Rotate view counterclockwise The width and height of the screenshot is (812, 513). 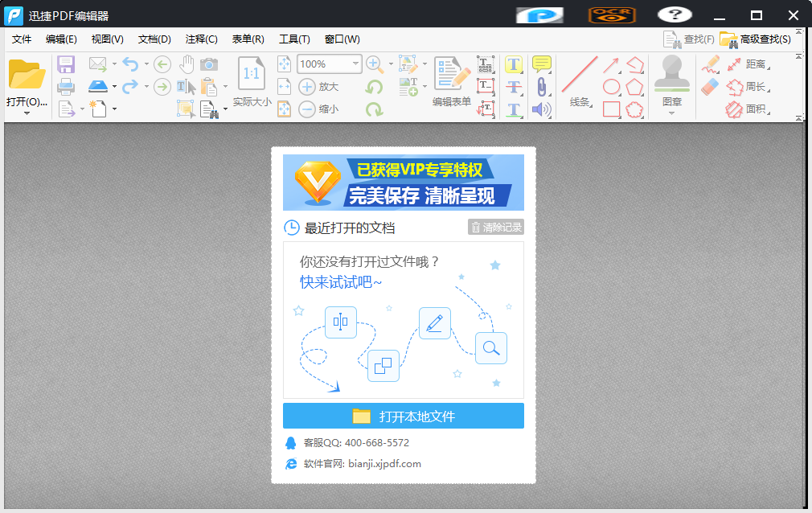coord(374,87)
